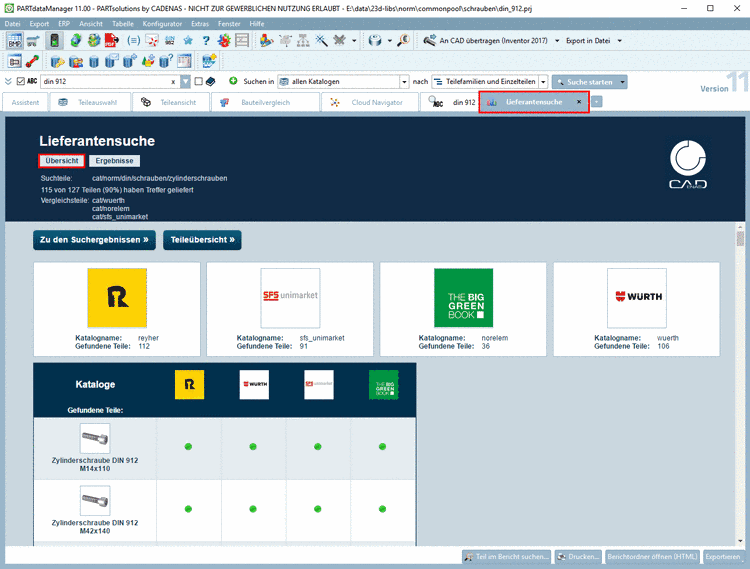Open the 'Teilefamilien und Einzelteilen' dropdown

coord(543,82)
